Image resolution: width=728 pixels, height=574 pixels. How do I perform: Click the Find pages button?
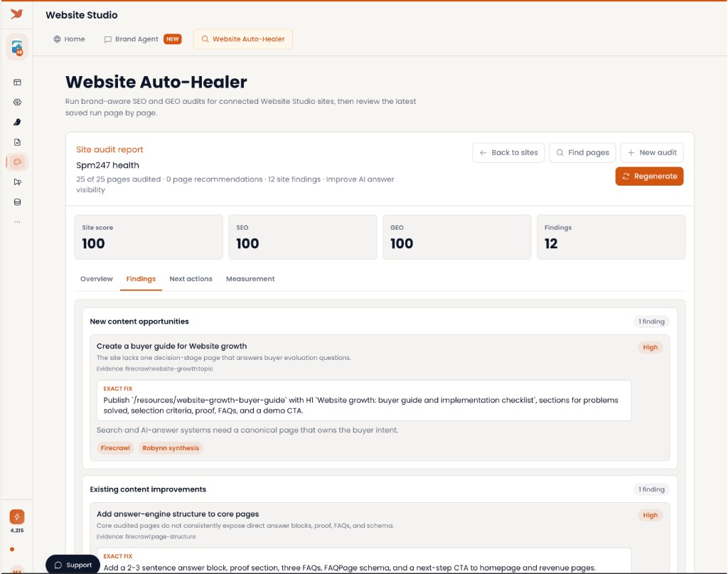tap(582, 153)
